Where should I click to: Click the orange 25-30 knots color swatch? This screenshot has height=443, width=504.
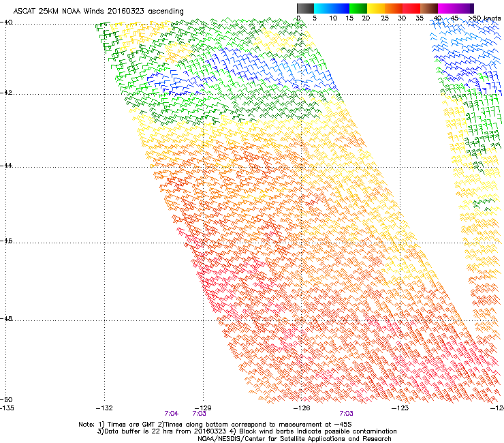click(394, 8)
